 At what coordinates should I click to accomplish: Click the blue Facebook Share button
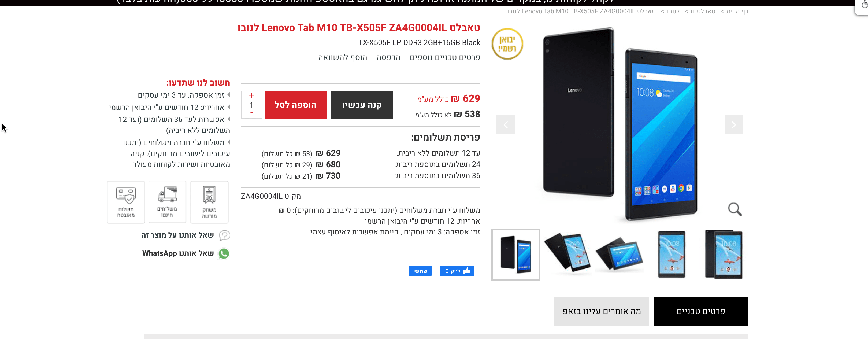coord(420,271)
